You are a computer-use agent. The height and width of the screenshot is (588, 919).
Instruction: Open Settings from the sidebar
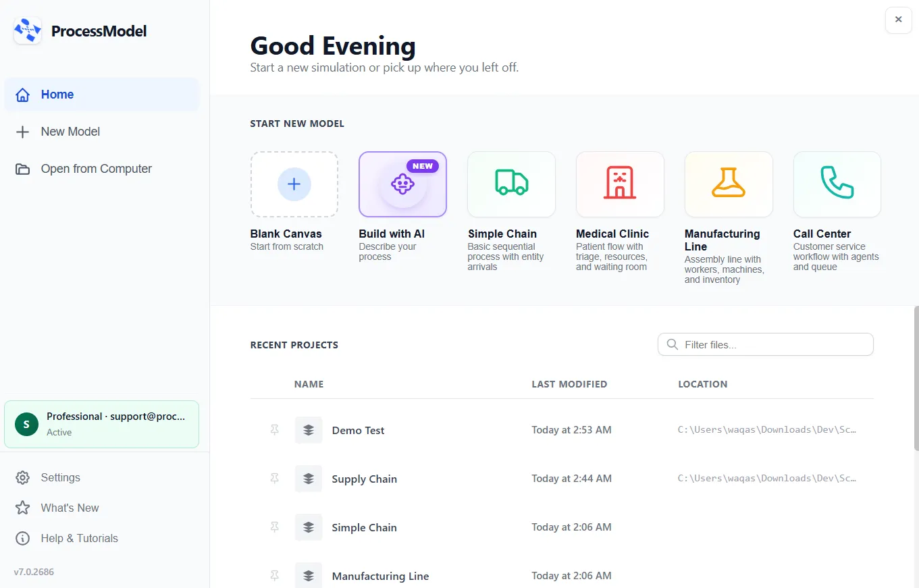(102, 477)
